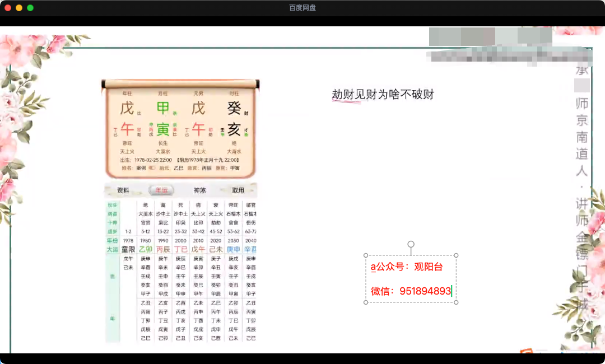Click the black 癸 hour stem character
605x364 pixels.
click(x=234, y=108)
